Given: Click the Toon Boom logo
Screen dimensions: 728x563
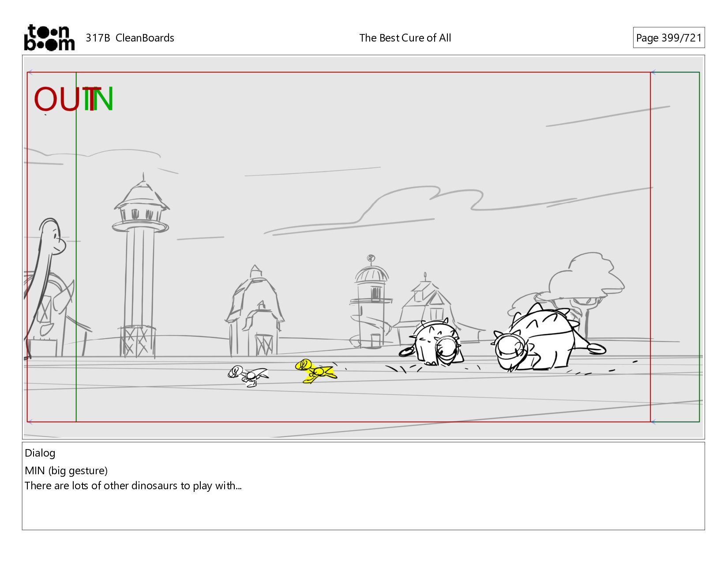Looking at the screenshot, I should click(49, 38).
